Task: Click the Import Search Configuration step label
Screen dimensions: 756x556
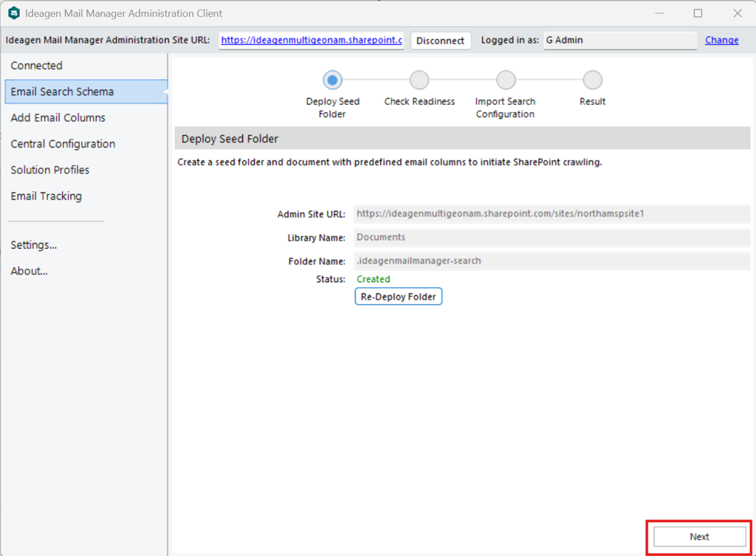Action: click(505, 108)
